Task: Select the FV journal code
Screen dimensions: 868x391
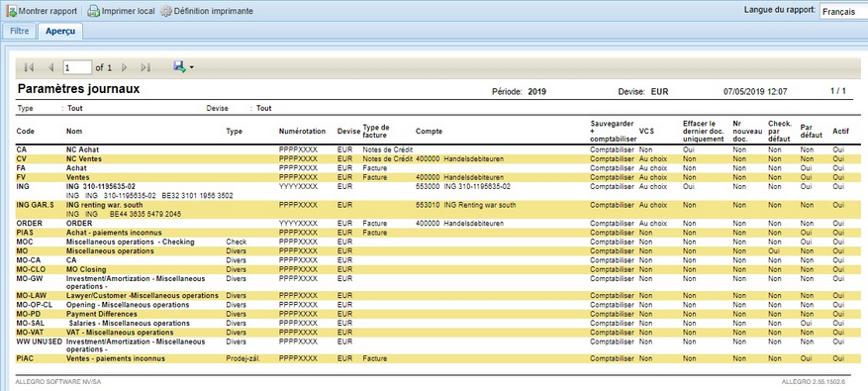Action: [x=21, y=177]
